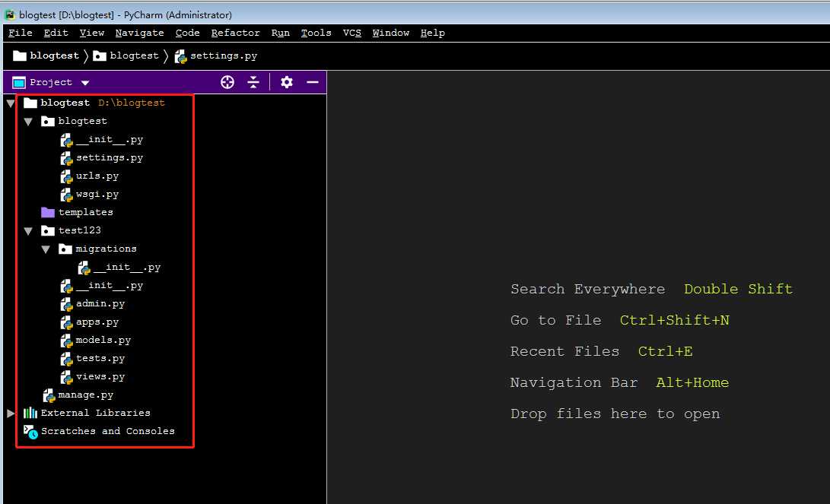This screenshot has height=504, width=830.
Task: Hide the Project panel with minus icon
Action: click(x=313, y=82)
